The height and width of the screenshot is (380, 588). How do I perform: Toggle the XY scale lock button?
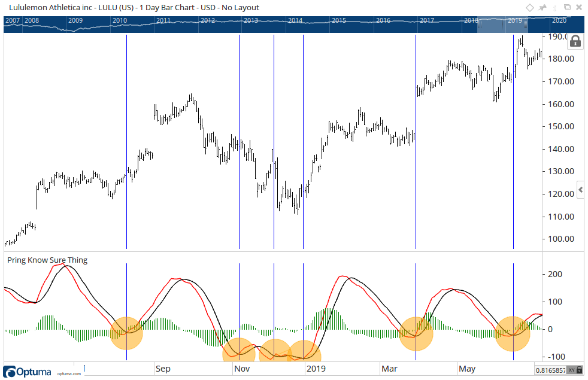pos(571,370)
